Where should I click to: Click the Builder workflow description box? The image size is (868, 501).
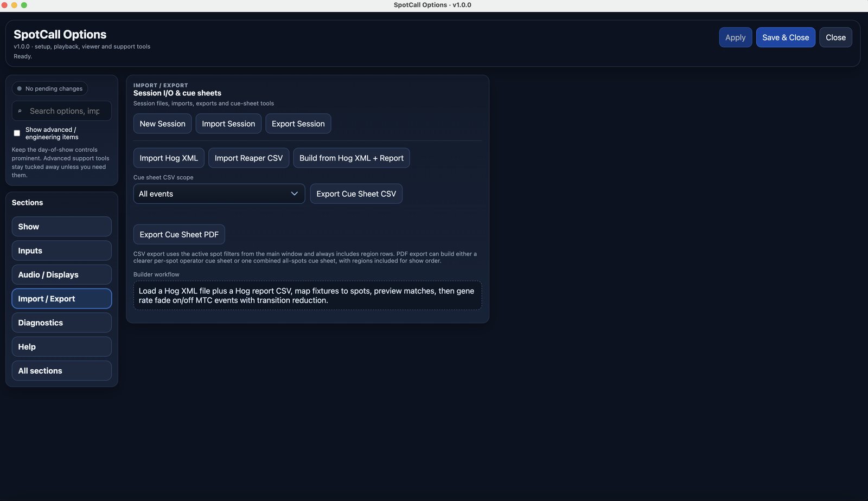pyautogui.click(x=308, y=296)
